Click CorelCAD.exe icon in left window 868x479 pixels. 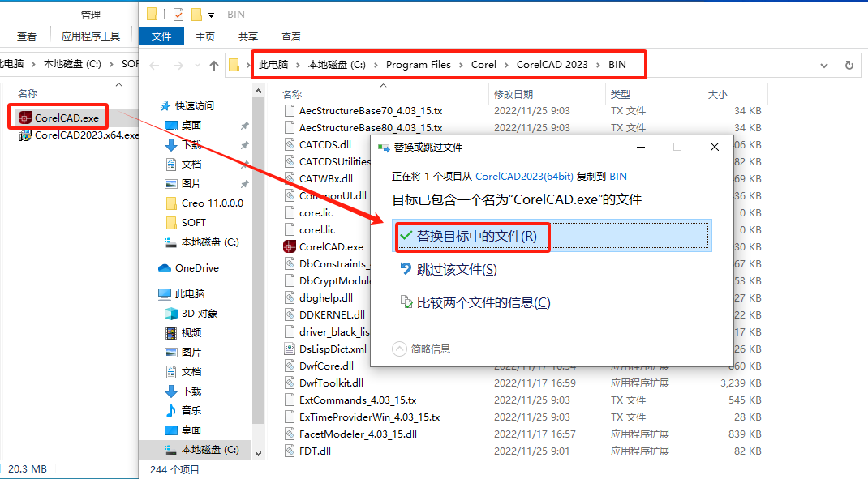point(25,118)
